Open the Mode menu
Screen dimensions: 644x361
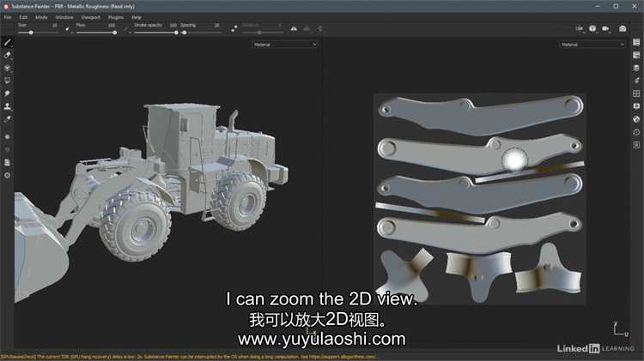pos(41,18)
